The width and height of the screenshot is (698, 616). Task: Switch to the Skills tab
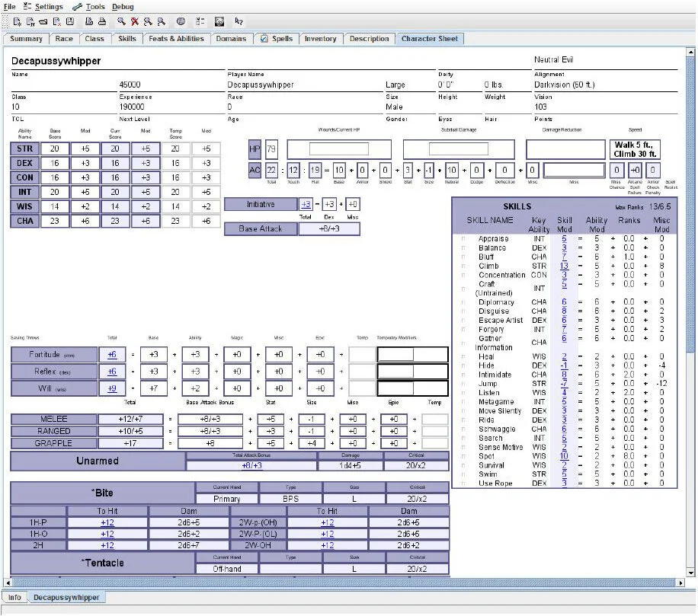coord(126,39)
